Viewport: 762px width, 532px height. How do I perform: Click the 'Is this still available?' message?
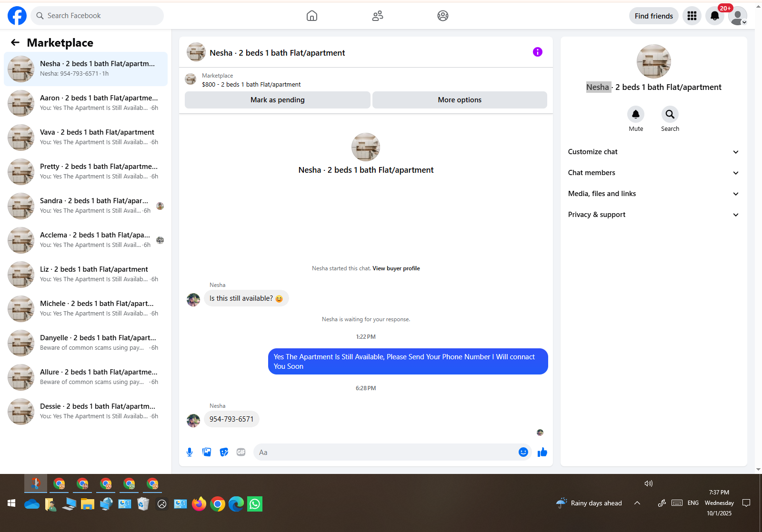pos(246,298)
